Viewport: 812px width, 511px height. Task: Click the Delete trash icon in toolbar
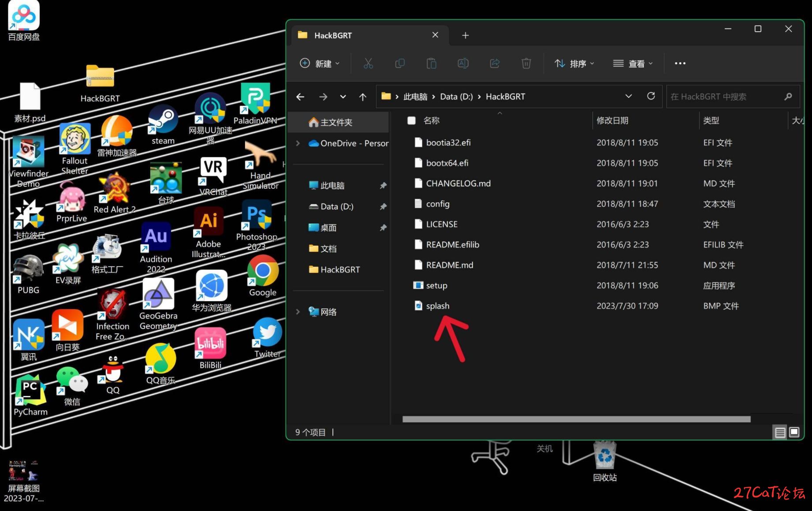coord(526,63)
